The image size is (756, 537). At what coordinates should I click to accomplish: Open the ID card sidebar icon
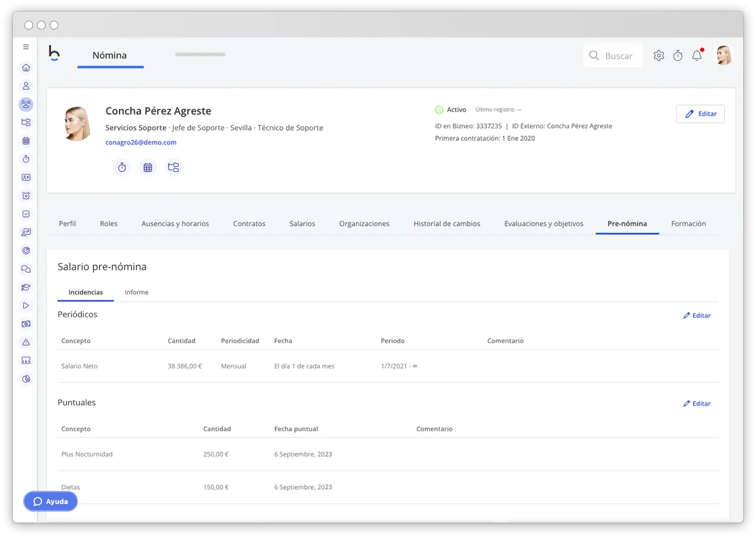(26, 177)
